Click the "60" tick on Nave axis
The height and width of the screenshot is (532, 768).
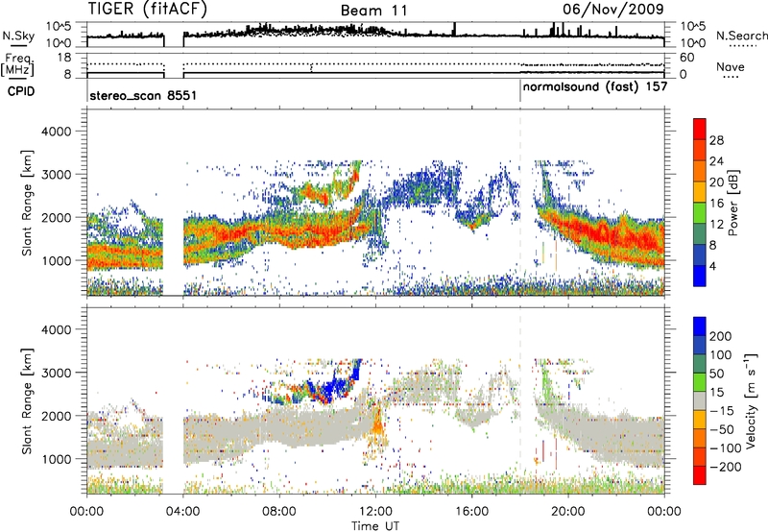[x=686, y=58]
